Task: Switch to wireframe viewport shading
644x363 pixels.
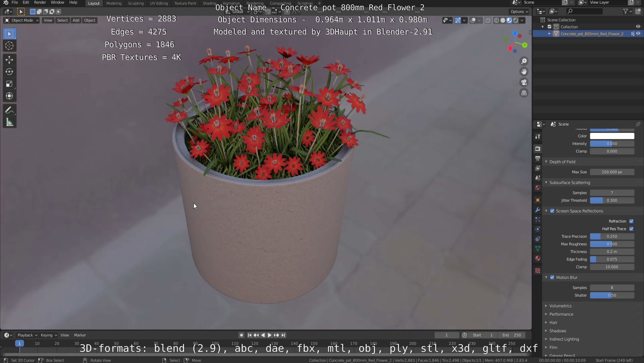Action: click(496, 20)
